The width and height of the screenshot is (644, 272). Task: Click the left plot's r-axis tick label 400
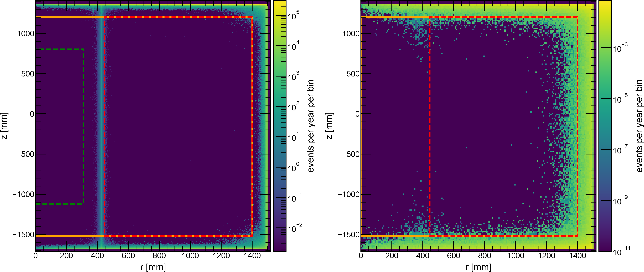[97, 256]
